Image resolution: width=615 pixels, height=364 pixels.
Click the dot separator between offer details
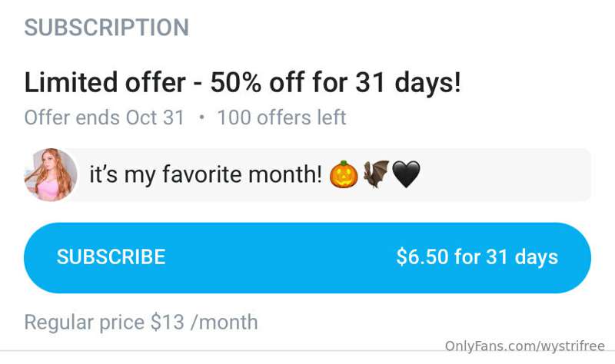click(x=201, y=117)
